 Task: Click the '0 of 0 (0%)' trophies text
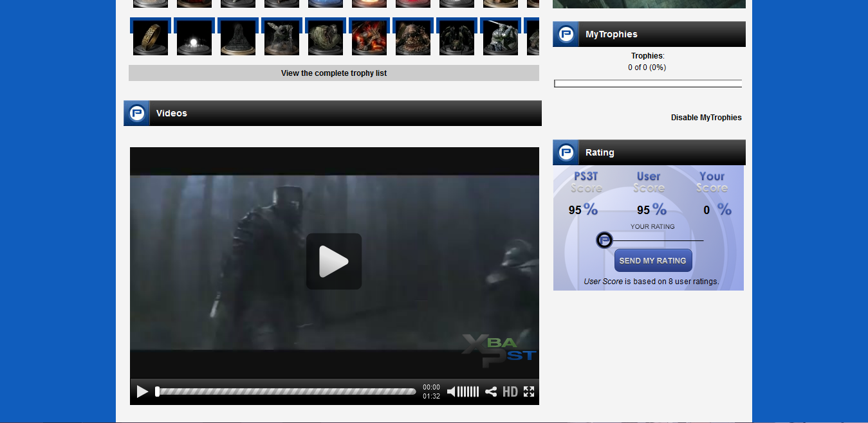point(647,67)
